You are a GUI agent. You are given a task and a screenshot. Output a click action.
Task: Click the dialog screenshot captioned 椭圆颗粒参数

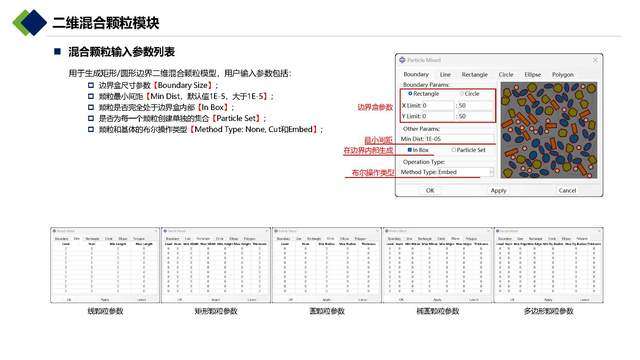438,265
